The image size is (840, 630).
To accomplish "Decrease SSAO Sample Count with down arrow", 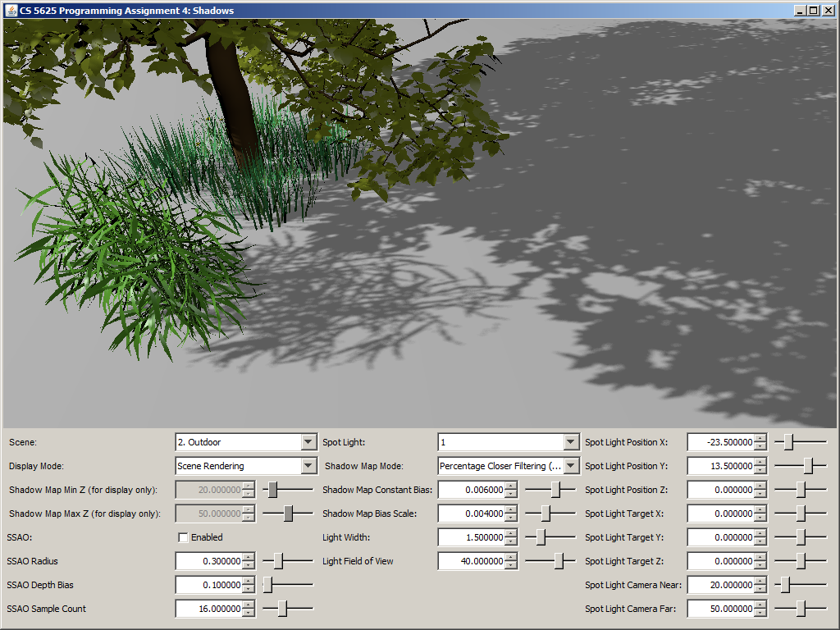I will [x=249, y=613].
